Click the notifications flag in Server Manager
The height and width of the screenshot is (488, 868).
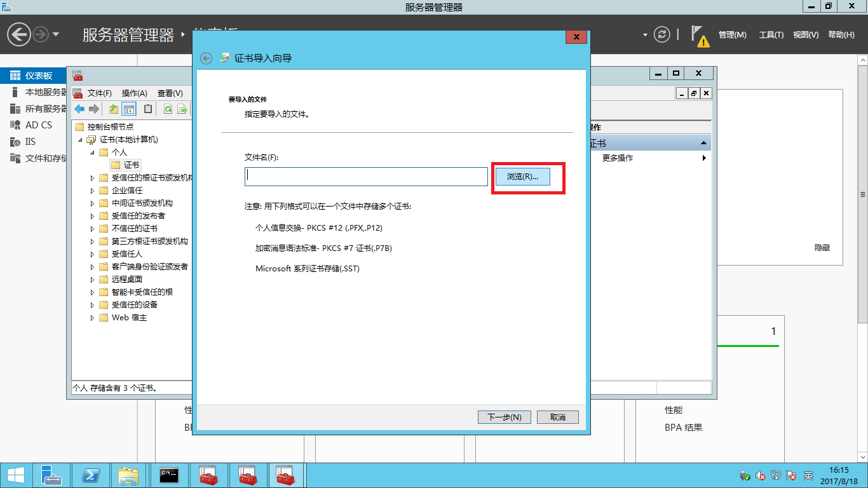pos(699,35)
